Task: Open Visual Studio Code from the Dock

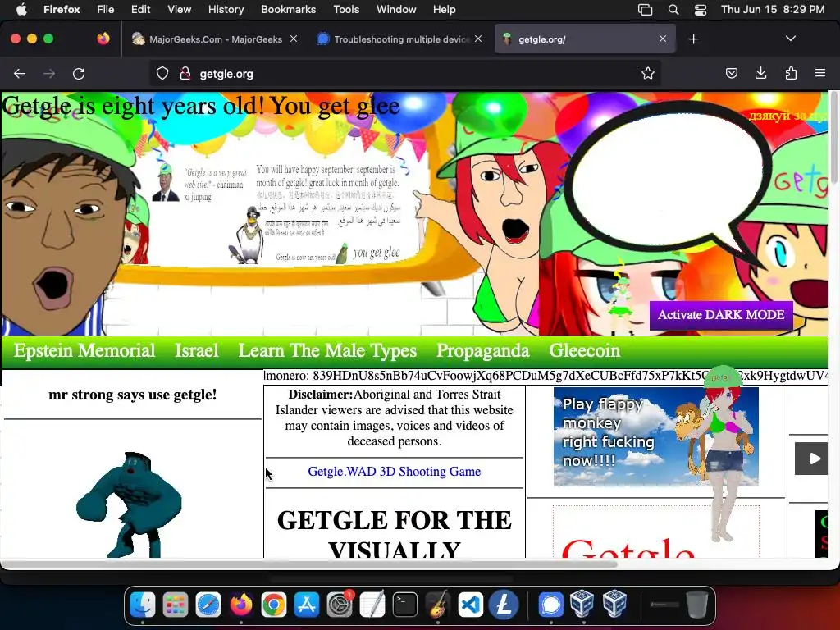Action: click(471, 605)
